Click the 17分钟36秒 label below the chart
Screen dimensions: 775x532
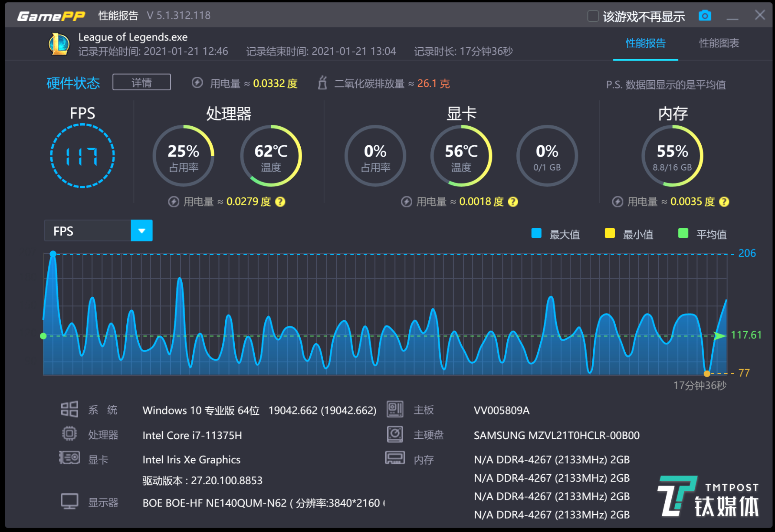pos(700,385)
